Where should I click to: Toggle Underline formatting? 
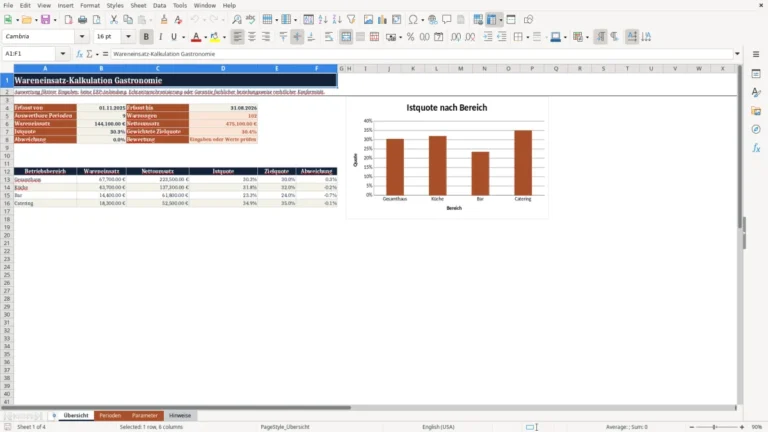(x=173, y=37)
